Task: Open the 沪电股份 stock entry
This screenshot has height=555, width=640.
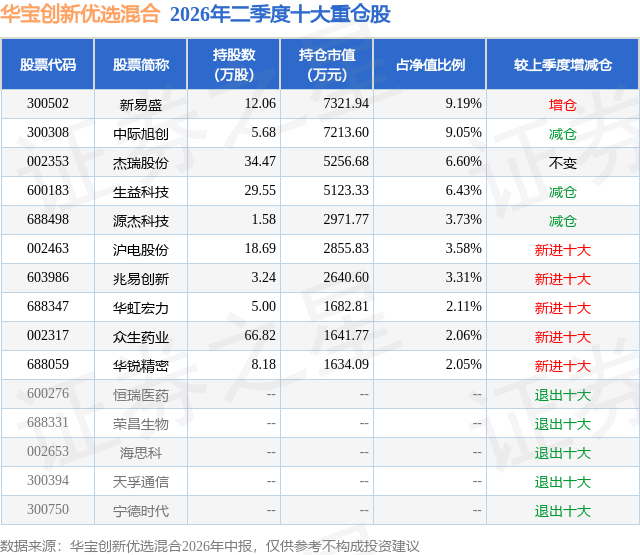Action: tap(141, 249)
